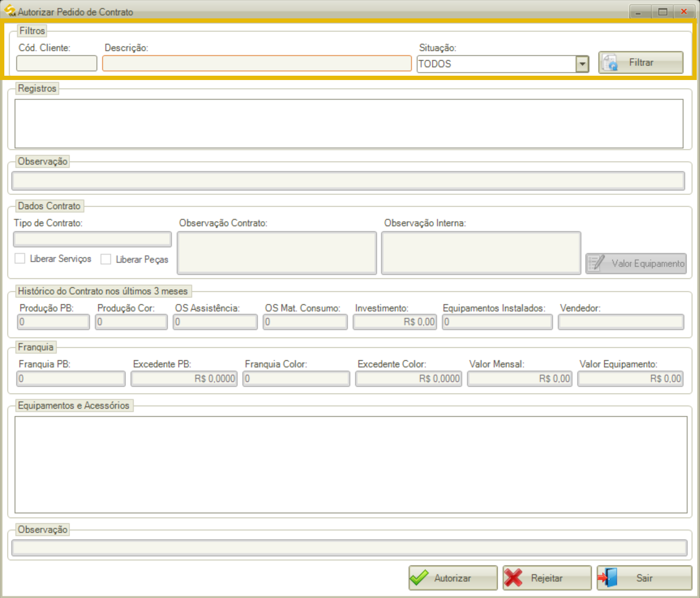
Task: Click the bottom Observação text field
Action: 349,548
